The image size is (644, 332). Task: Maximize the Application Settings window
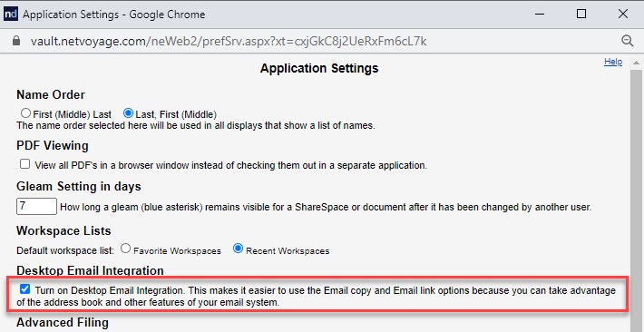coord(581,14)
